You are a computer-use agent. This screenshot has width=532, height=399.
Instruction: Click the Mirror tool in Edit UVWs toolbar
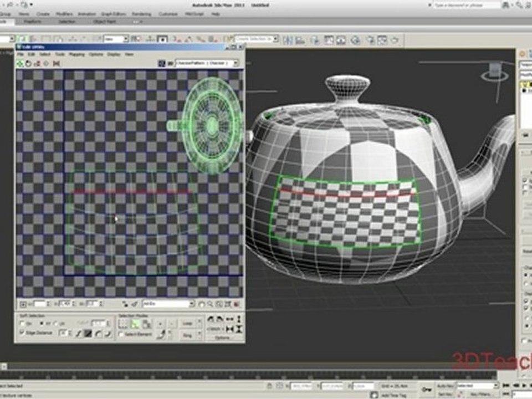[x=57, y=63]
